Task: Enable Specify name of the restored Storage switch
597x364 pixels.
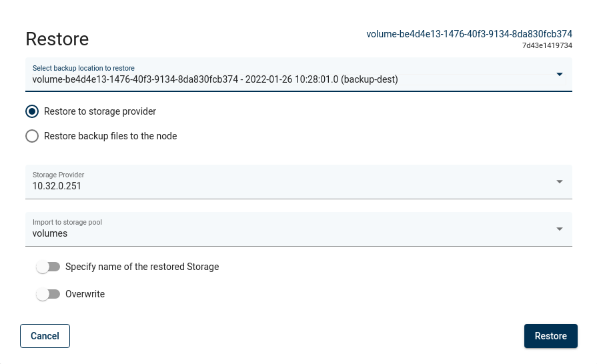Action: (48, 267)
